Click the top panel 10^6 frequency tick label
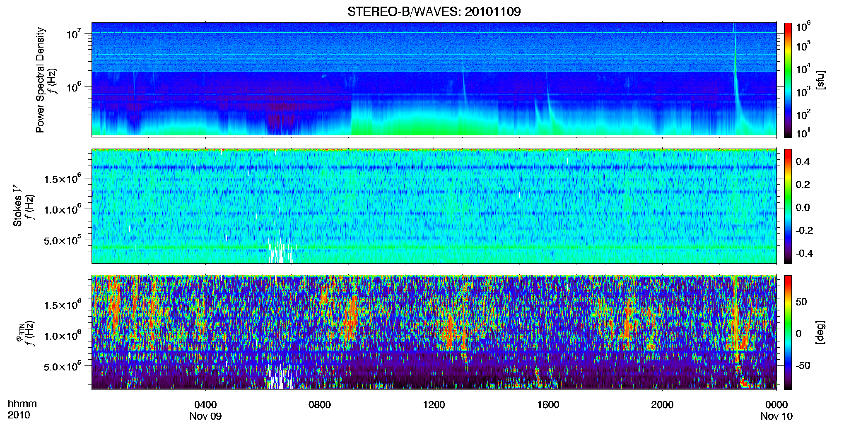Viewport: 868px width, 447px height. pyautogui.click(x=75, y=87)
